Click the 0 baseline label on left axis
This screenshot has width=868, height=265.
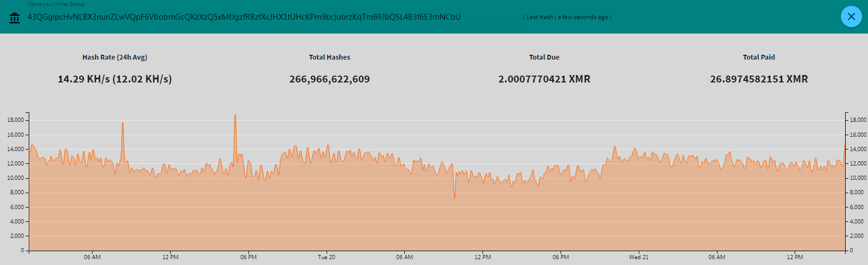(x=22, y=251)
